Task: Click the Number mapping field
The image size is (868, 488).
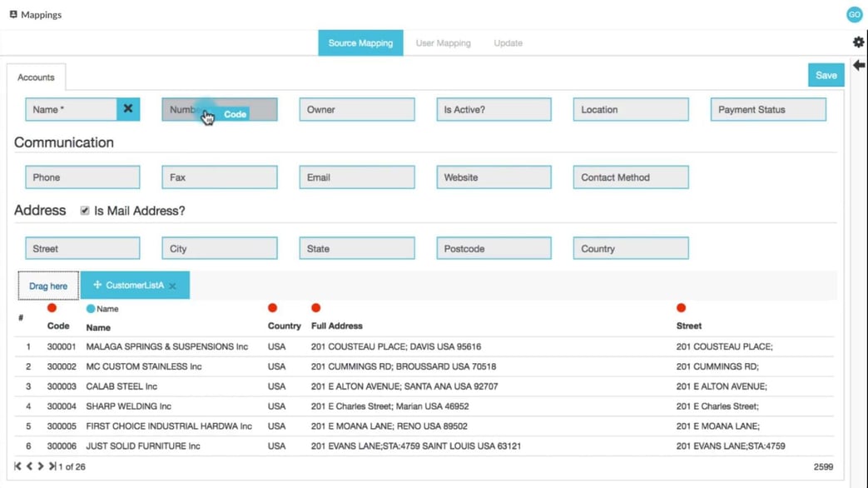Action: point(220,109)
